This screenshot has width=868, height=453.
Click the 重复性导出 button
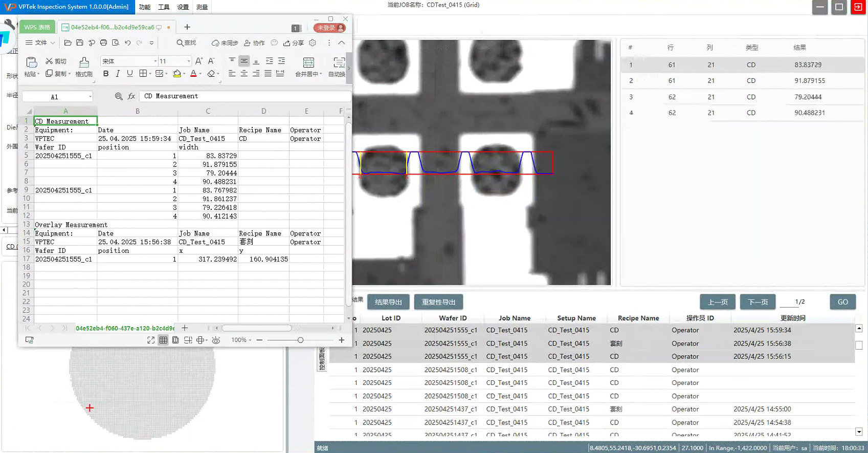click(x=438, y=302)
